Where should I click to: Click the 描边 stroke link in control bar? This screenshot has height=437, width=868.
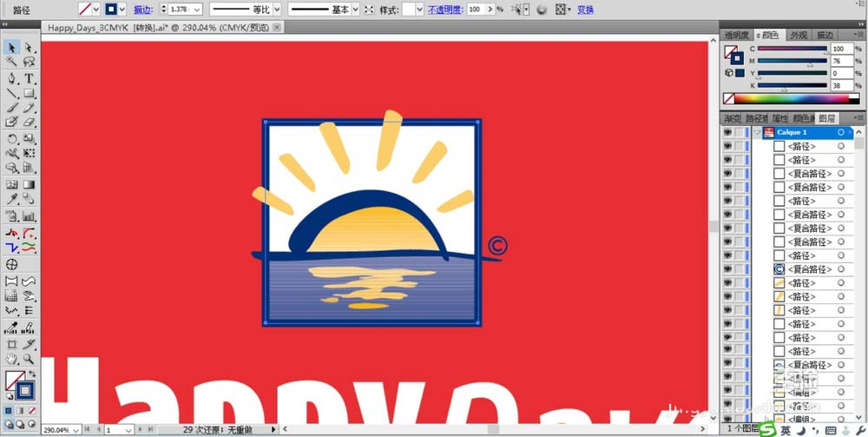point(143,10)
